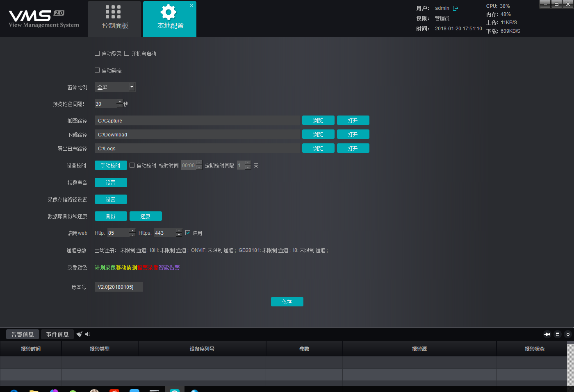The height and width of the screenshot is (392, 574).
Task: Click 打开 for the C:\Download path
Action: tap(353, 134)
